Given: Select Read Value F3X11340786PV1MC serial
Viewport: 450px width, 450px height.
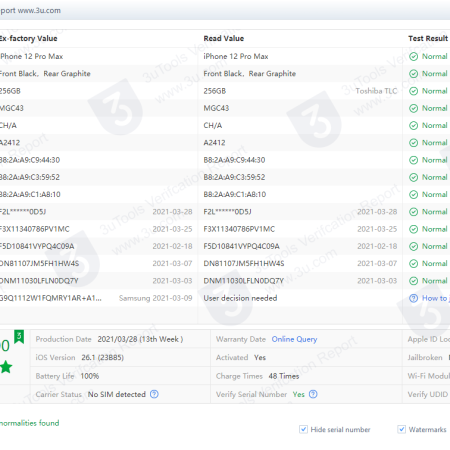Looking at the screenshot, I should (x=239, y=229).
